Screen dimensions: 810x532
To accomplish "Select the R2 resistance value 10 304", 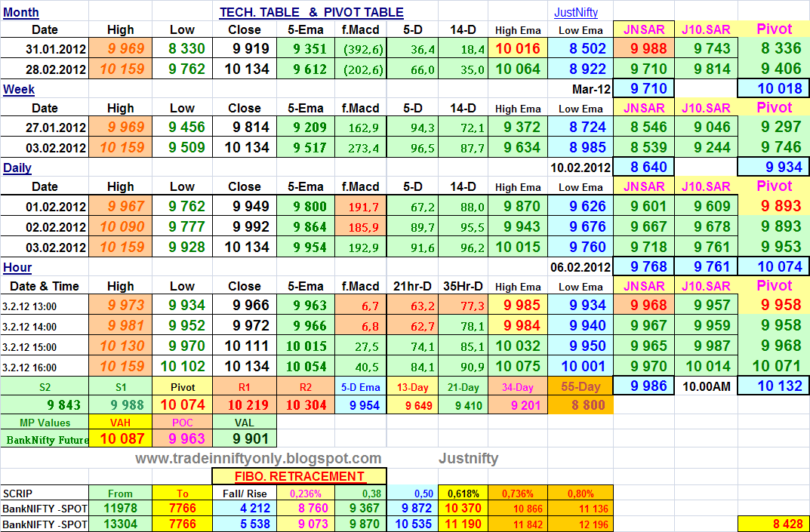I will 306,405.
